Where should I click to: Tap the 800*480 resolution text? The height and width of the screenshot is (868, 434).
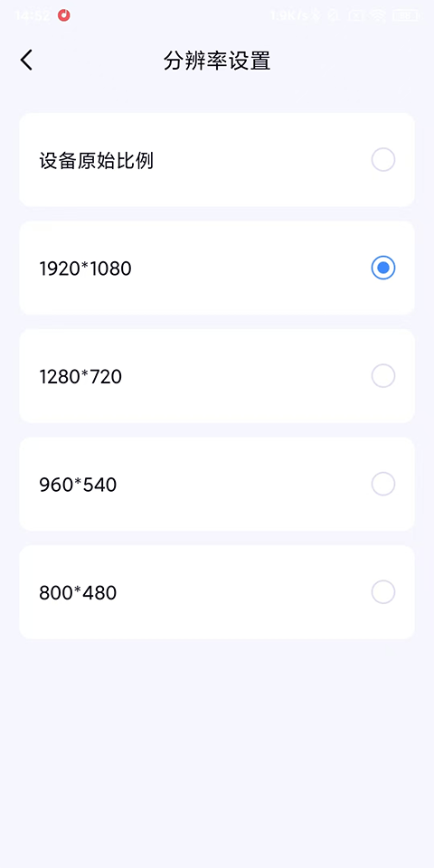[78, 593]
